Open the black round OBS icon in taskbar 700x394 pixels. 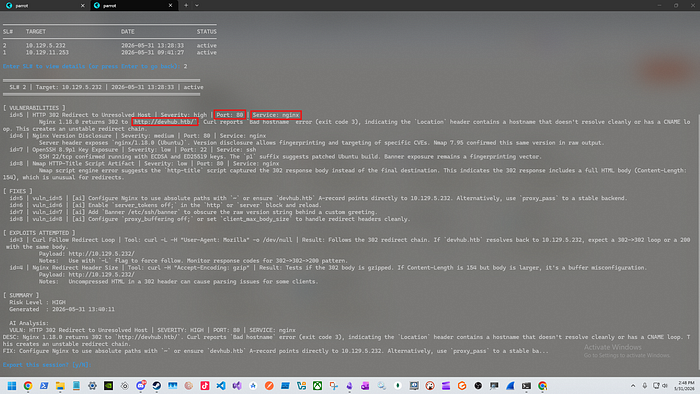(478, 386)
